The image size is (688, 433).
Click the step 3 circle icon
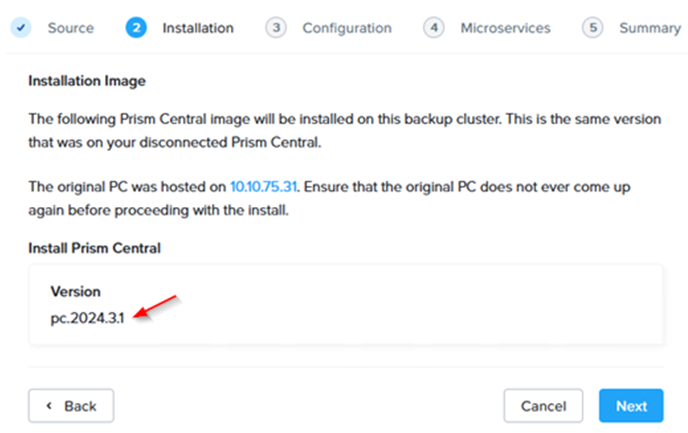point(276,28)
